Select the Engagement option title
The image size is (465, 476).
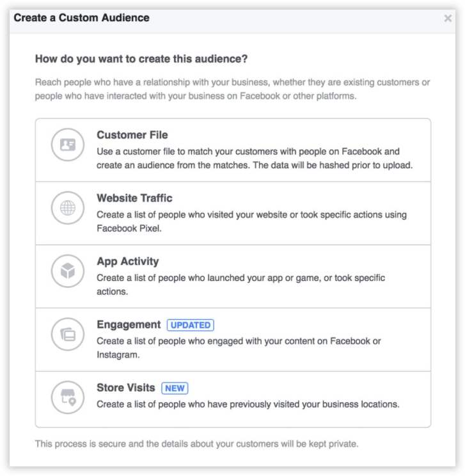pos(129,324)
